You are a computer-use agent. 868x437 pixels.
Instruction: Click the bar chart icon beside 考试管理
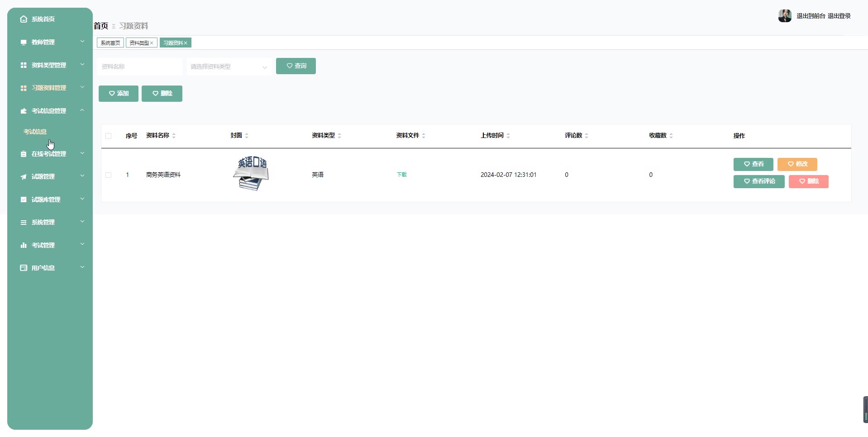24,245
